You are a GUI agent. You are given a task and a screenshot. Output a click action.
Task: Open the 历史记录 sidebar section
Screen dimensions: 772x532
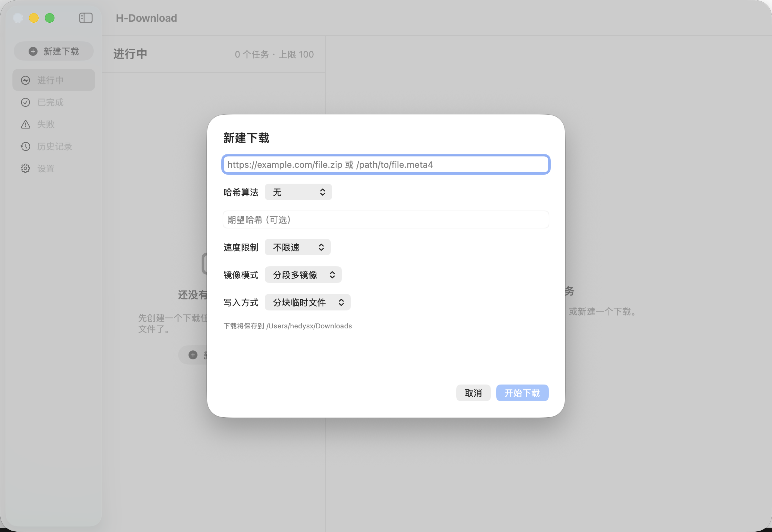(54, 146)
